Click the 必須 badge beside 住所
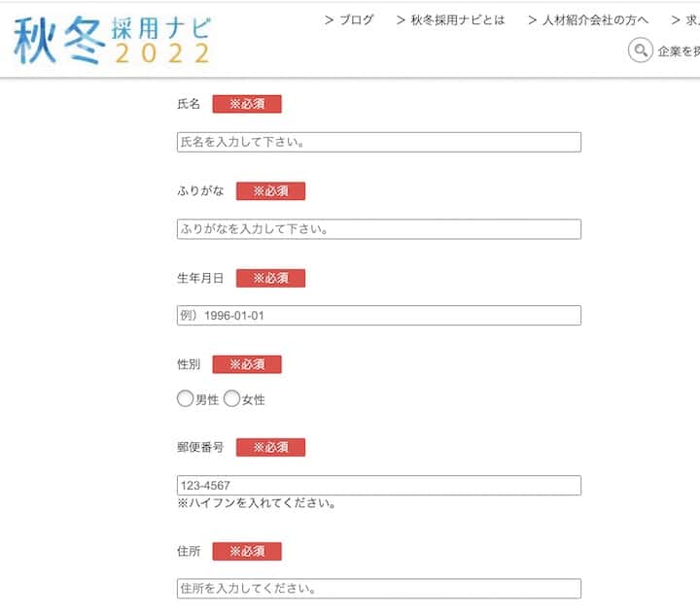Screen dimensions: 700x614 click(247, 551)
